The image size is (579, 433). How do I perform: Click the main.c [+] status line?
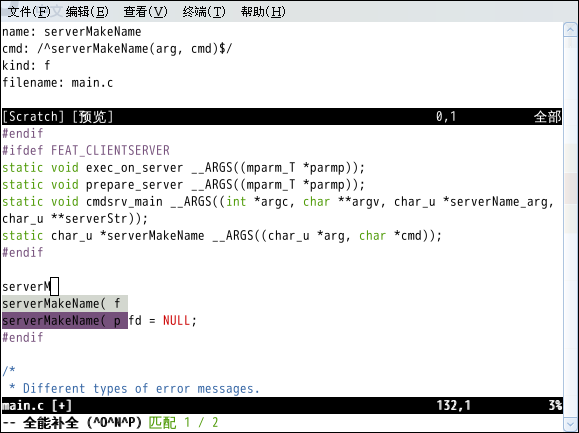(x=282, y=406)
